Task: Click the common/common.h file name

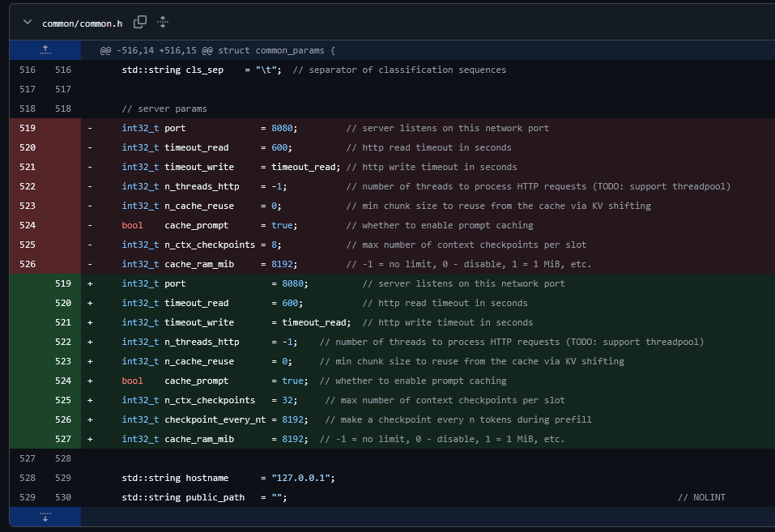Action: [82, 23]
